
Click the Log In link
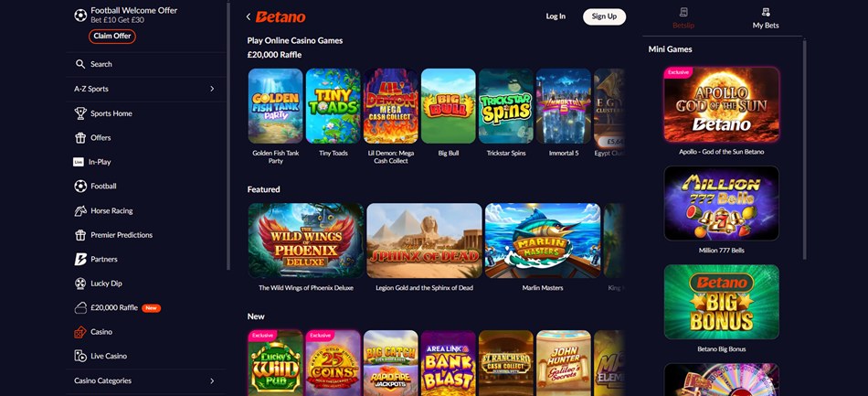556,16
